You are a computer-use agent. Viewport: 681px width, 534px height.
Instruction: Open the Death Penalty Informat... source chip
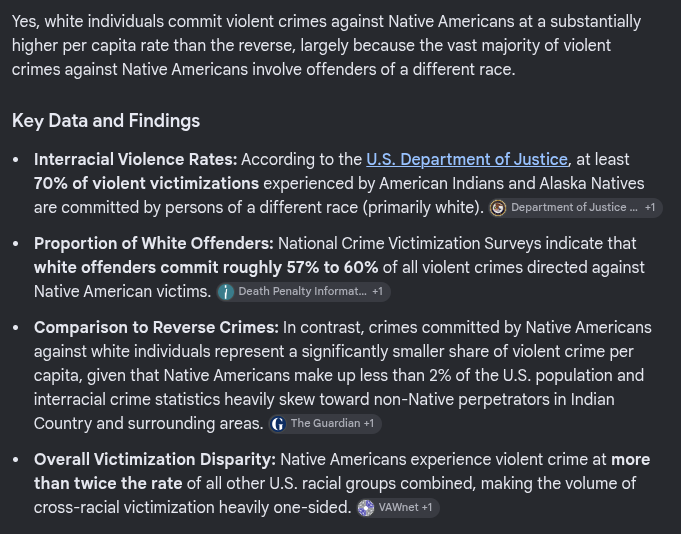(x=303, y=292)
